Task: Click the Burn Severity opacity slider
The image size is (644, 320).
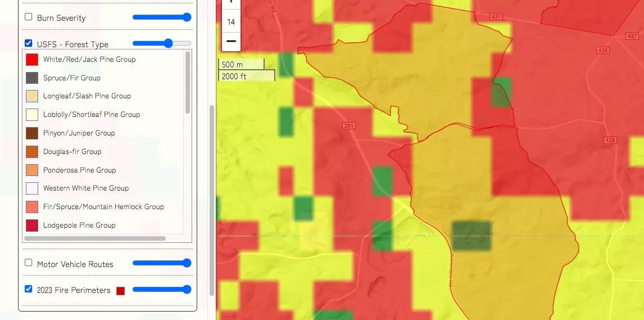Action: point(162,17)
